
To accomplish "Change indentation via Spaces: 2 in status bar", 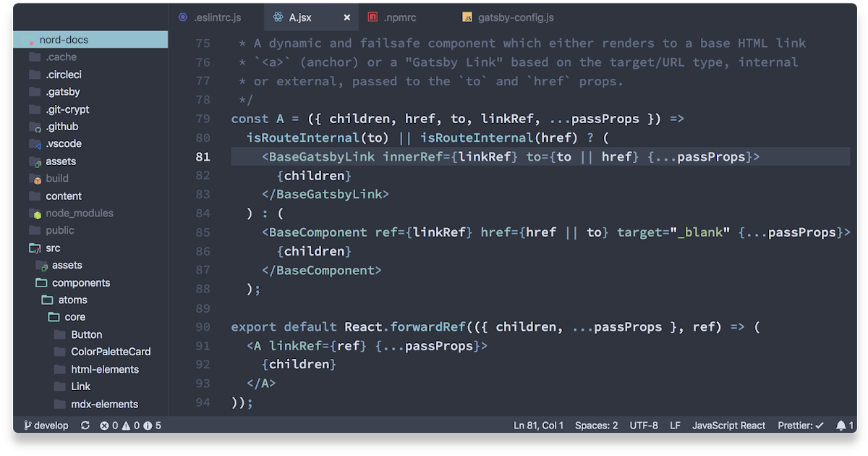I will click(x=596, y=426).
